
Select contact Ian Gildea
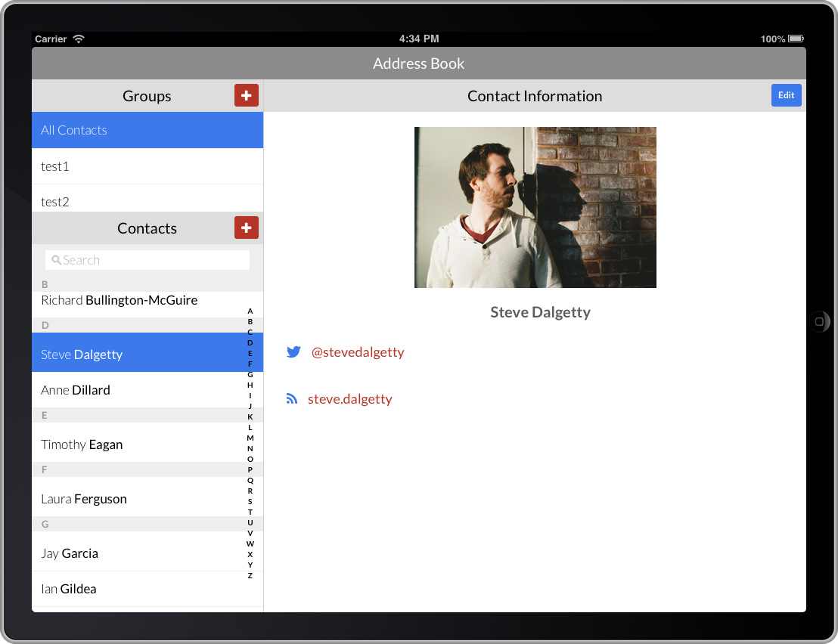[147, 589]
